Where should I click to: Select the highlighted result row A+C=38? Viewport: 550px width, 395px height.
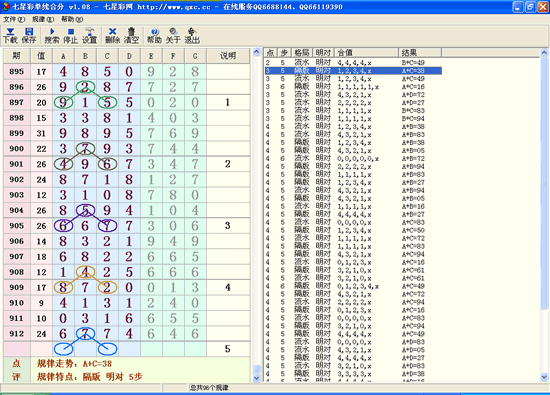[x=353, y=71]
